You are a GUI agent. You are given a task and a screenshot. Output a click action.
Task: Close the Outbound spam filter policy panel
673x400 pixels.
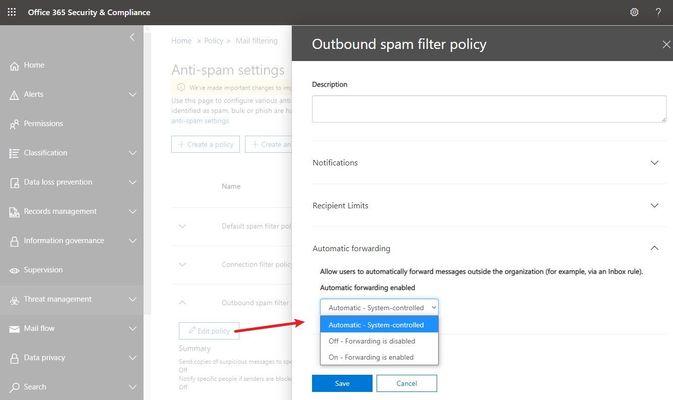666,44
